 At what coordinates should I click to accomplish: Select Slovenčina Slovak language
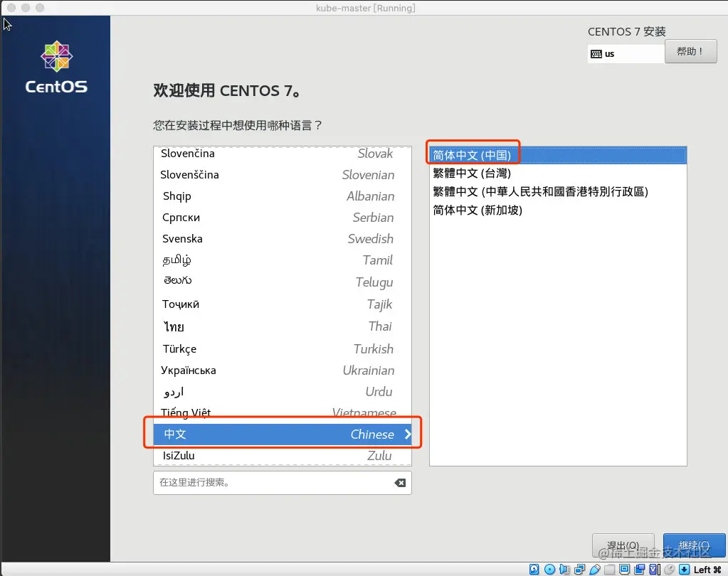283,154
